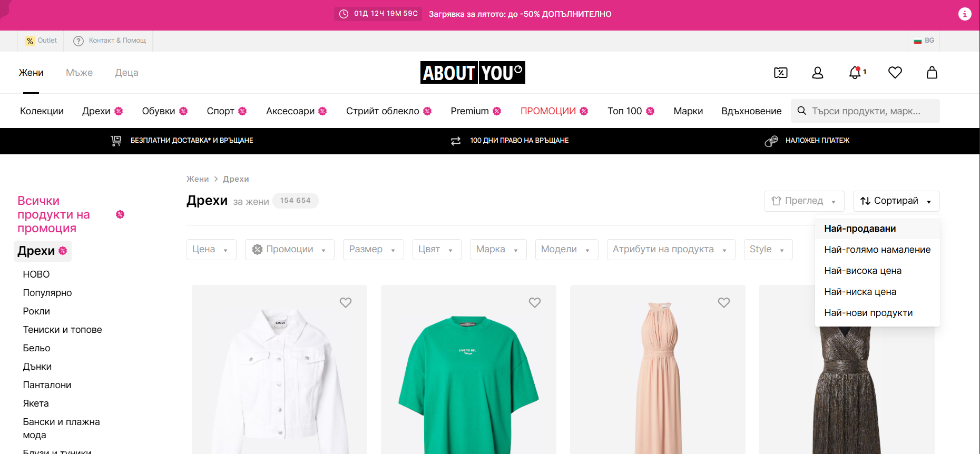Viewport: 980px width, 454px height.
Task: Open the wishlist heart in header
Action: tap(895, 73)
